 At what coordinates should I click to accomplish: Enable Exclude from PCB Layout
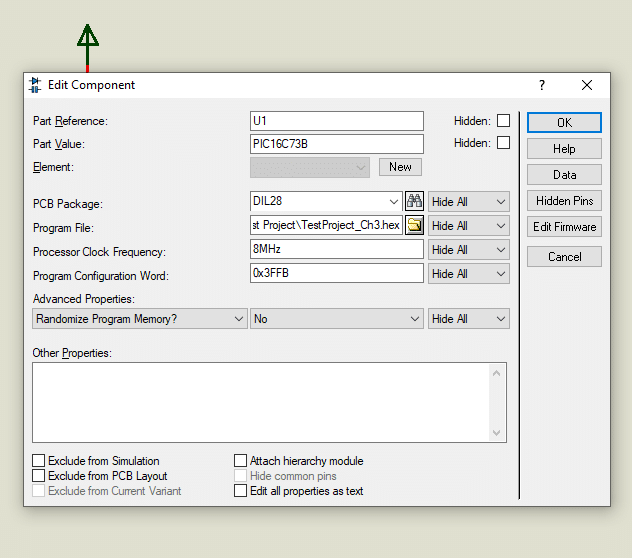pyautogui.click(x=38, y=476)
